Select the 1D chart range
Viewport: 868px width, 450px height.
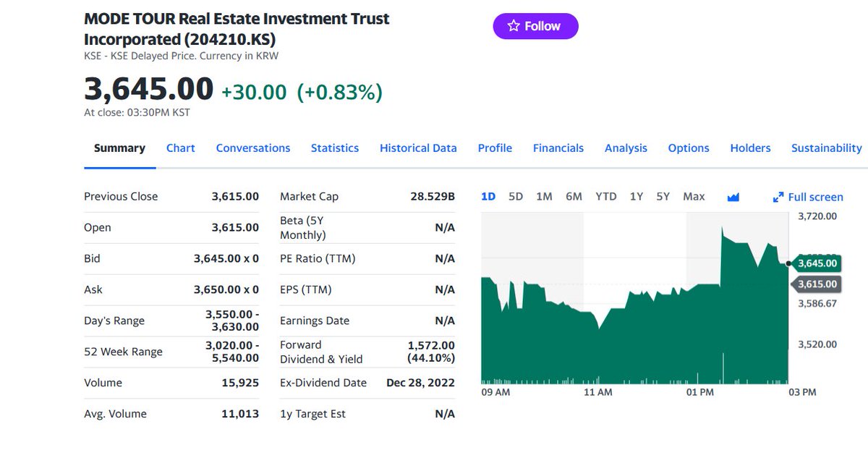(x=488, y=196)
